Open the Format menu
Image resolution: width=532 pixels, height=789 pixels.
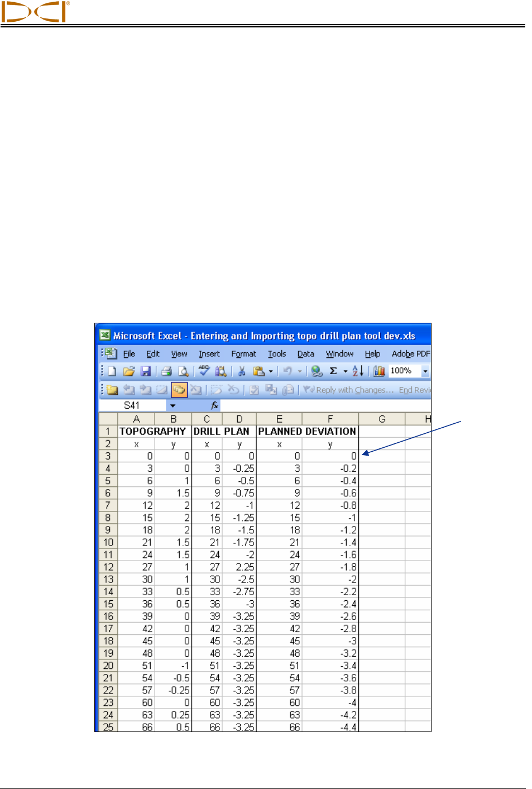tap(244, 354)
